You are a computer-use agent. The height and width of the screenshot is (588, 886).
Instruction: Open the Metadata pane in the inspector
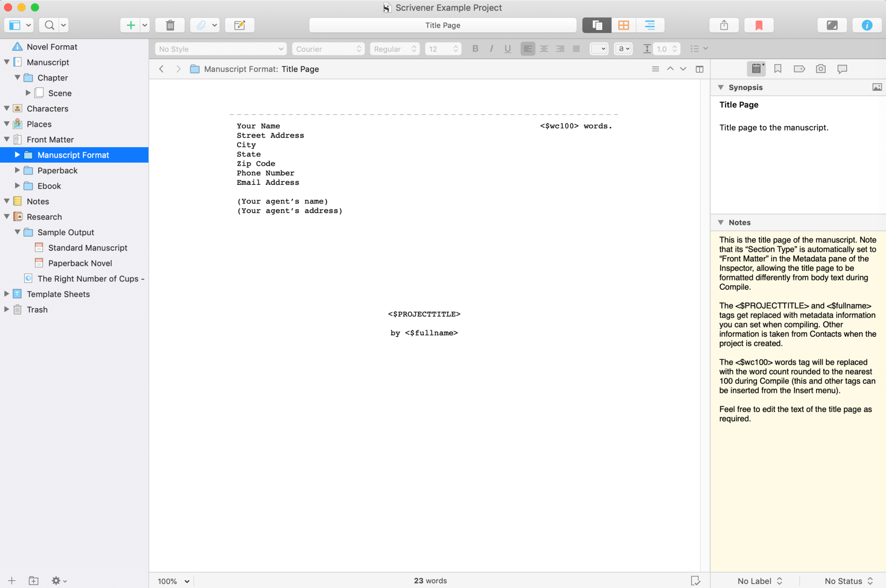coord(799,69)
